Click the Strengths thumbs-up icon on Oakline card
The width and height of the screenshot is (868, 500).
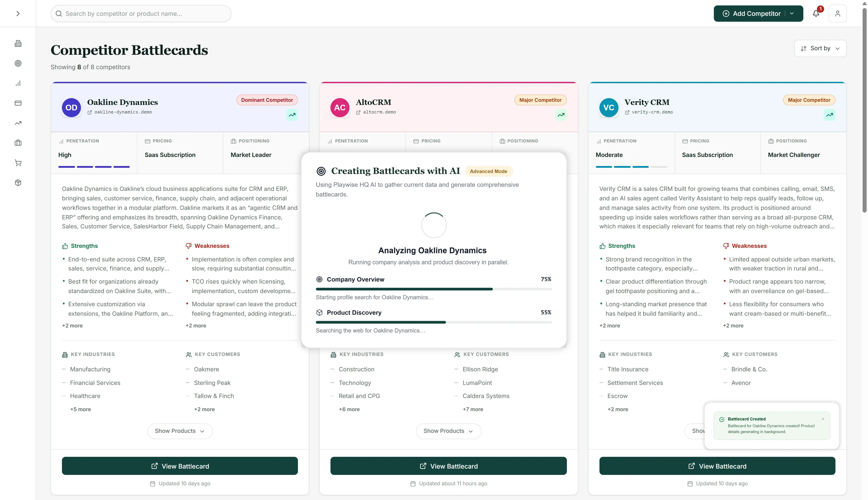coord(65,246)
